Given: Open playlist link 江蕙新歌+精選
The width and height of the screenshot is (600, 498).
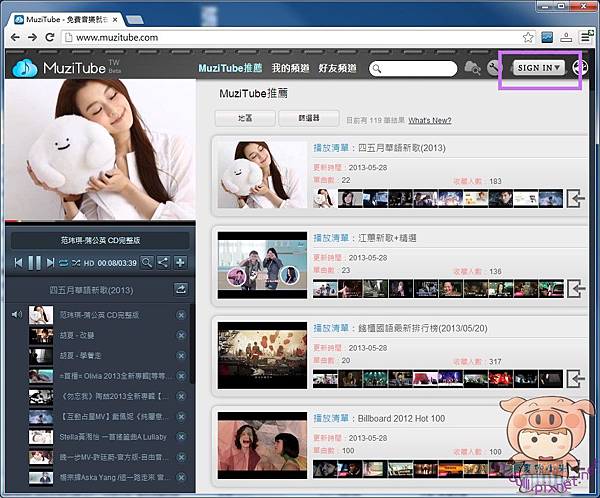Looking at the screenshot, I should 387,238.
